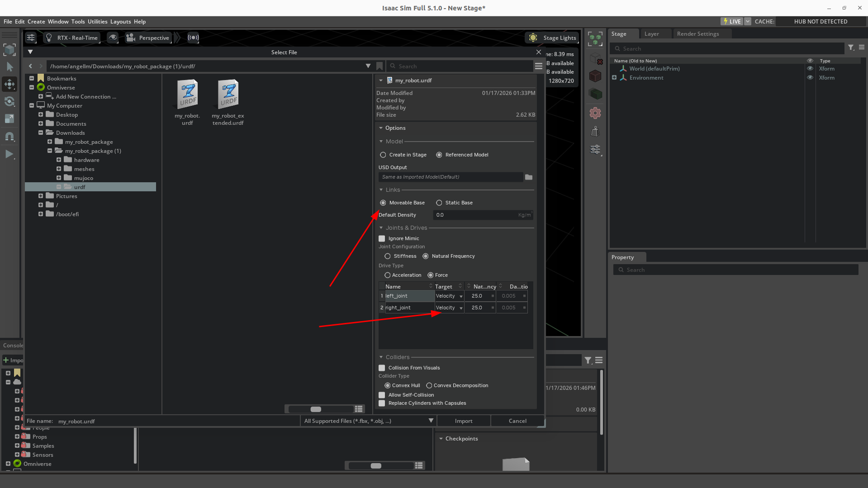Enable Collision From Visuals checkbox
This screenshot has width=868, height=488.
382,368
